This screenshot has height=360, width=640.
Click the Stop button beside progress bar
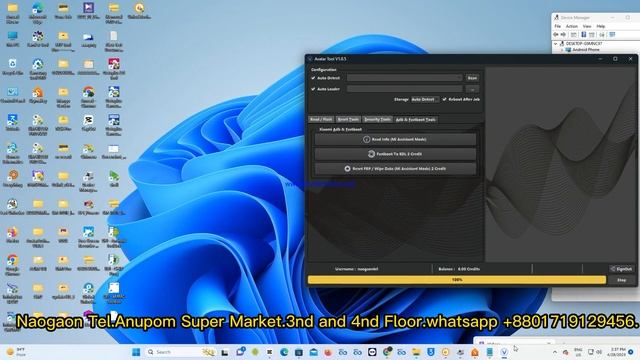click(621, 280)
